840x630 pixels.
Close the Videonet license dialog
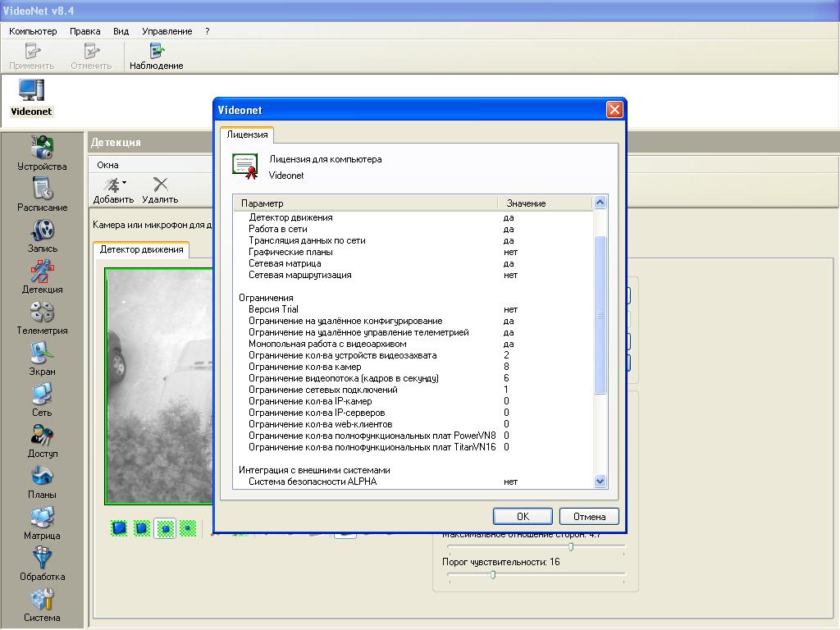[614, 110]
